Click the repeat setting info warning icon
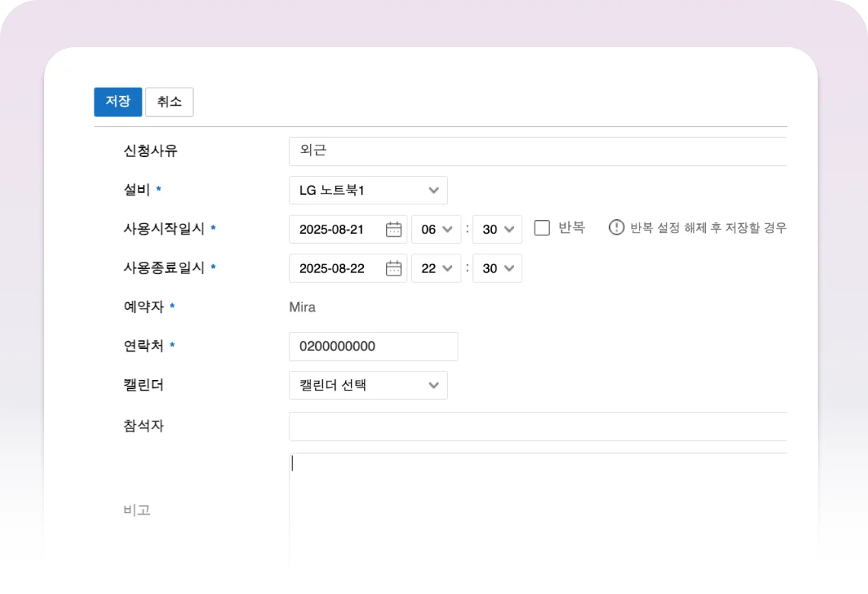The width and height of the screenshot is (868, 594). (x=616, y=228)
